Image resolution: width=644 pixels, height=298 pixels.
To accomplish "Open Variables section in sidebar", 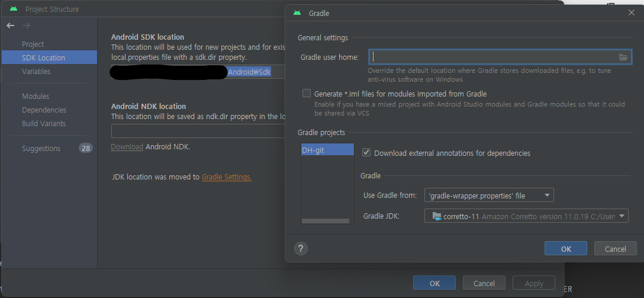I will [x=36, y=71].
